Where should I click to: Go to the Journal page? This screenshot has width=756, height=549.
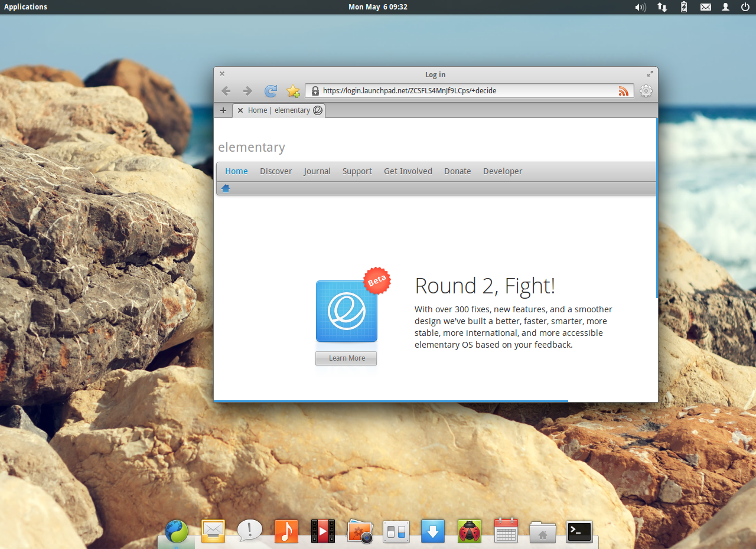(x=317, y=171)
